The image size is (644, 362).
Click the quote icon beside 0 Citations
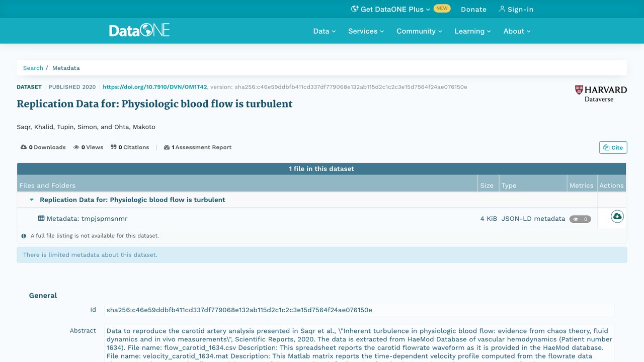tap(114, 147)
